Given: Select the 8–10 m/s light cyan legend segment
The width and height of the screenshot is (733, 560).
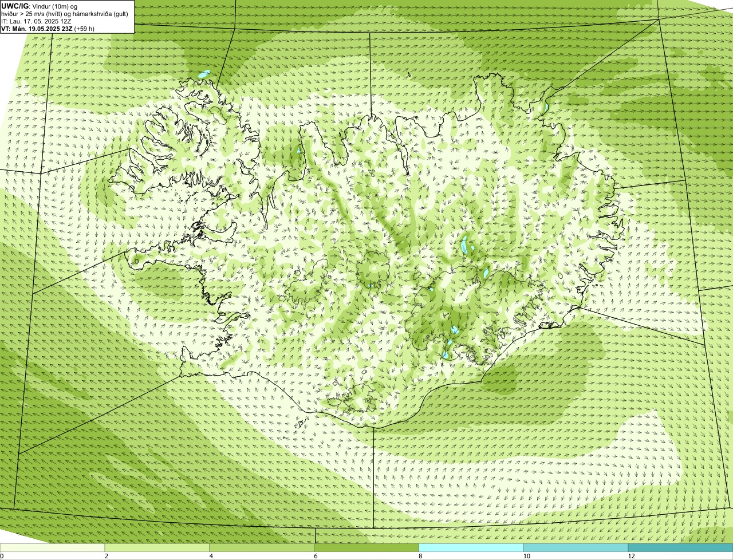Looking at the screenshot, I should pos(472,547).
